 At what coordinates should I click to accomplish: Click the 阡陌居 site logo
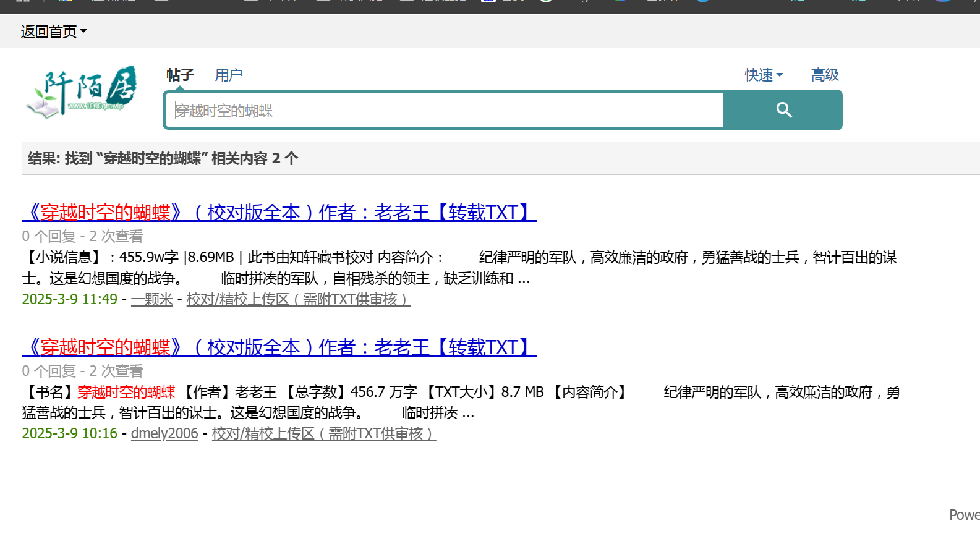click(82, 91)
